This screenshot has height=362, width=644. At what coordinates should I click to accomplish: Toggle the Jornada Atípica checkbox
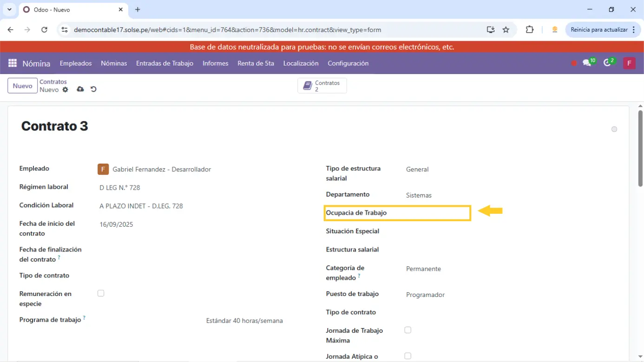pyautogui.click(x=407, y=356)
